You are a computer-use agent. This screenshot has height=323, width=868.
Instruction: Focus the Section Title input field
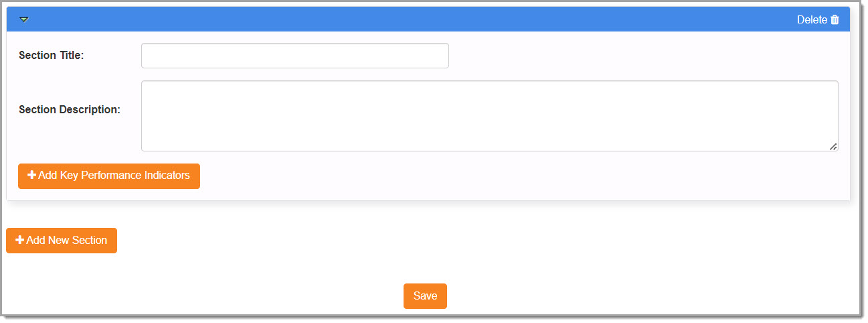(294, 56)
